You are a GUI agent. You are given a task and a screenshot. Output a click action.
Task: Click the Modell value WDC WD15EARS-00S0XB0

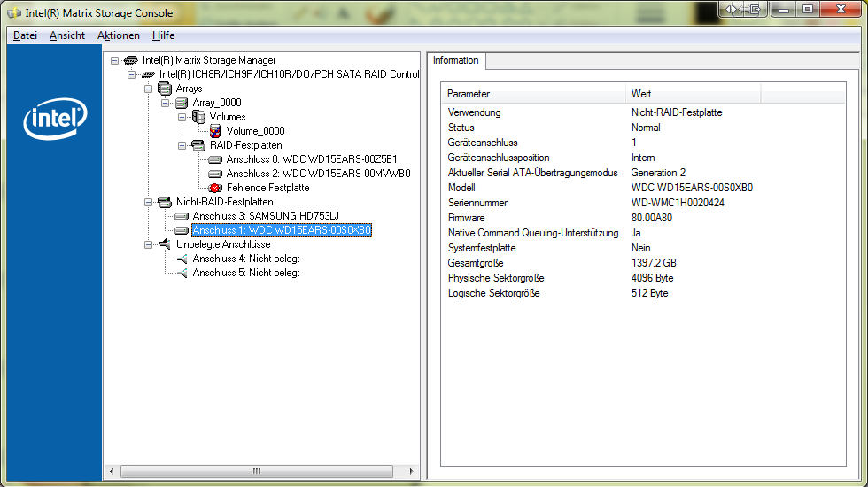692,188
